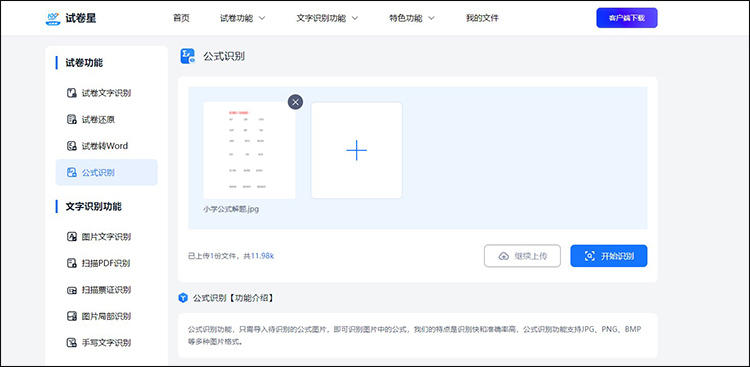Click the 试卷功能 sidebar section heading
Viewport: 750px width, 367px height.
84,63
